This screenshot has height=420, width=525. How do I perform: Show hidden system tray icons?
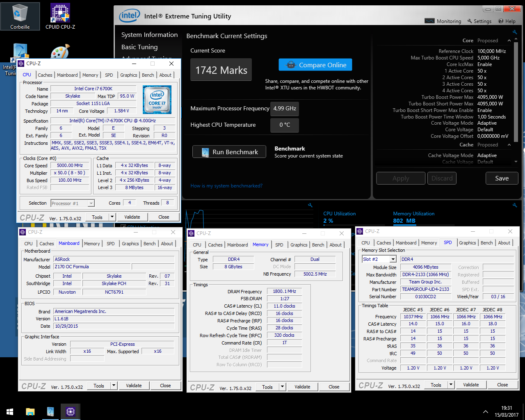pyautogui.click(x=486, y=412)
